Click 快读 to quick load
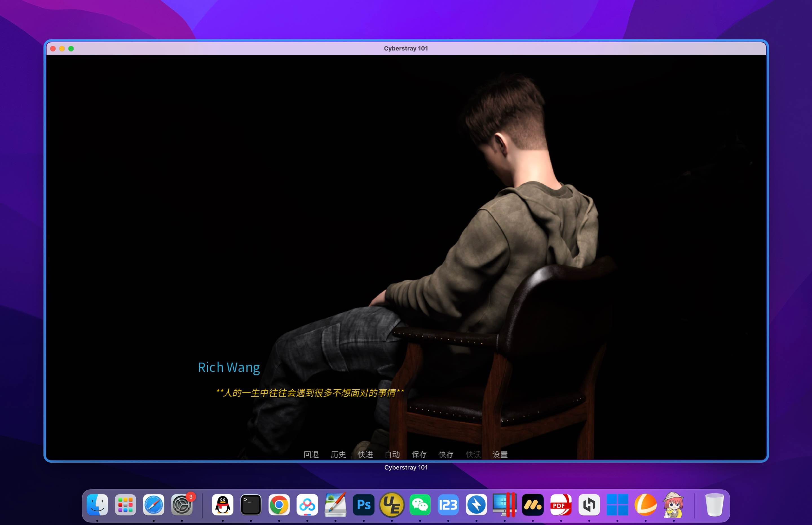The image size is (812, 525). (x=473, y=455)
